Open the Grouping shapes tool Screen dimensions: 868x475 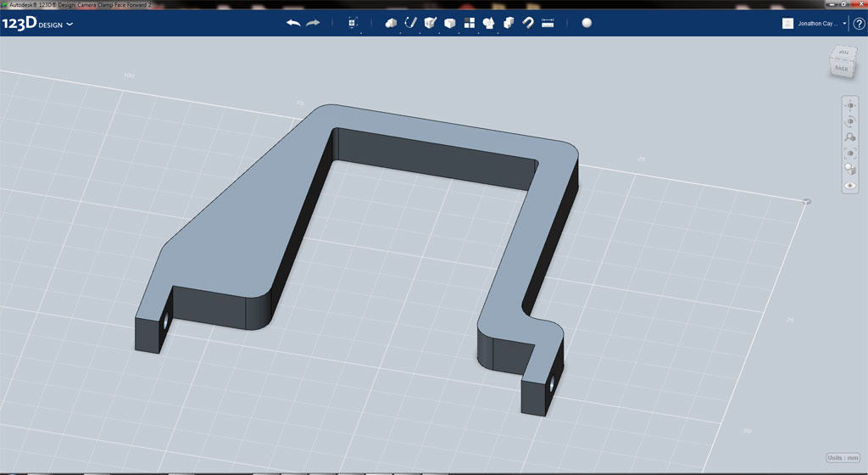pos(489,23)
